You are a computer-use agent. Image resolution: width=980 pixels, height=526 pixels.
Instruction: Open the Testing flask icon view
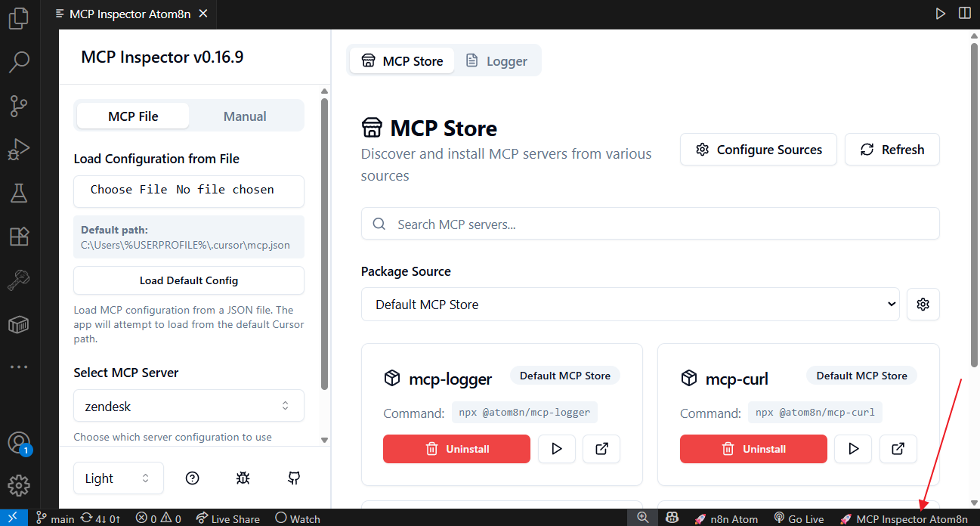click(19, 193)
